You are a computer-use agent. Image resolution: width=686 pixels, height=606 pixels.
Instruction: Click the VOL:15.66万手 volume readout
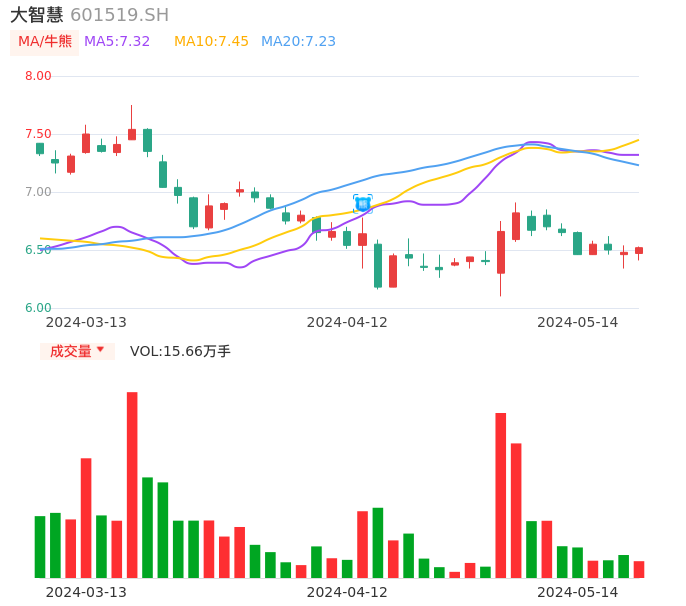180,351
